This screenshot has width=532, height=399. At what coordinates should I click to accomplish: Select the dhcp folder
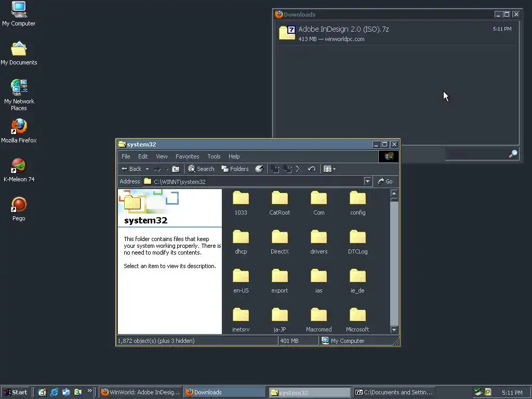[241, 242]
